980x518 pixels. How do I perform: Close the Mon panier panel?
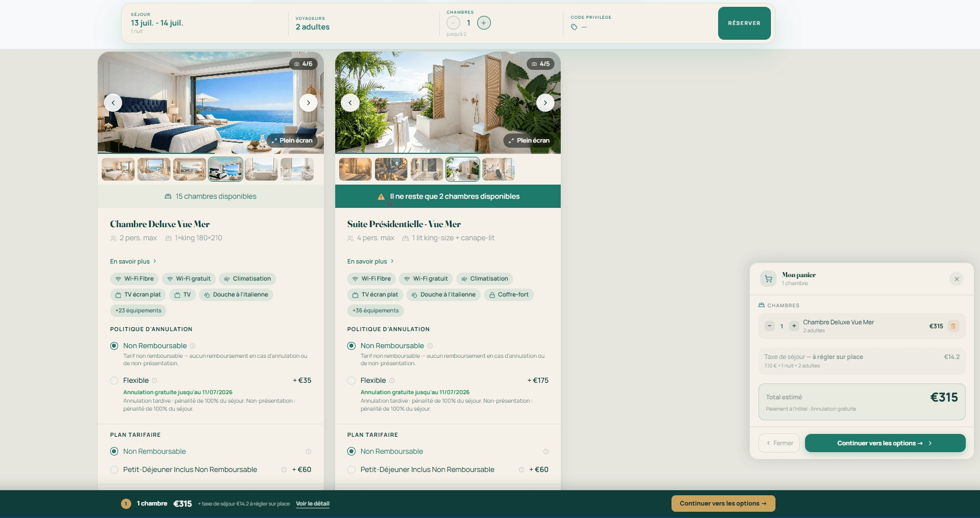click(957, 279)
